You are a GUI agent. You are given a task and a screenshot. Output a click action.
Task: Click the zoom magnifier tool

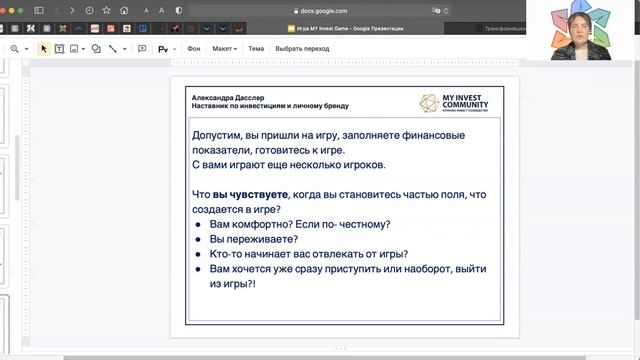point(15,49)
